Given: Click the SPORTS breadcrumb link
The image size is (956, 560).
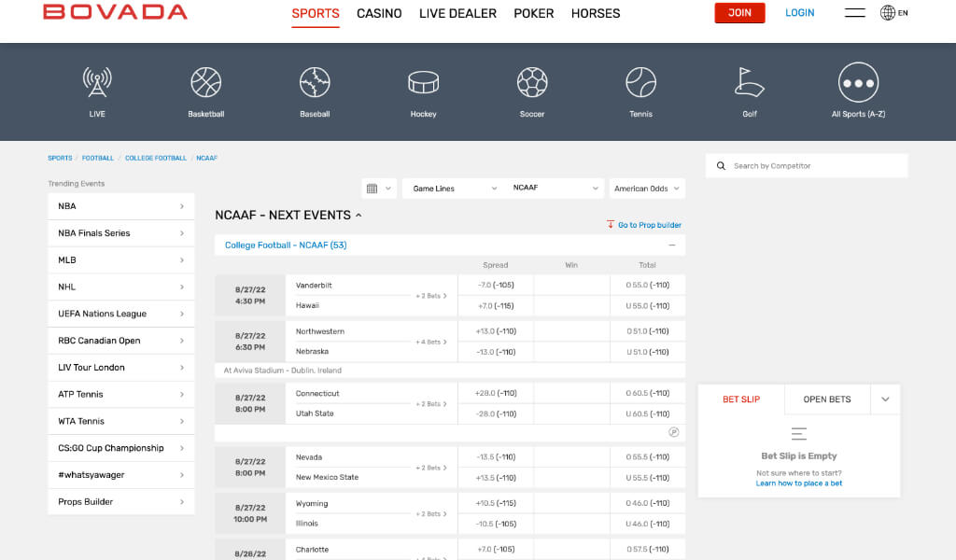Looking at the screenshot, I should pyautogui.click(x=60, y=158).
